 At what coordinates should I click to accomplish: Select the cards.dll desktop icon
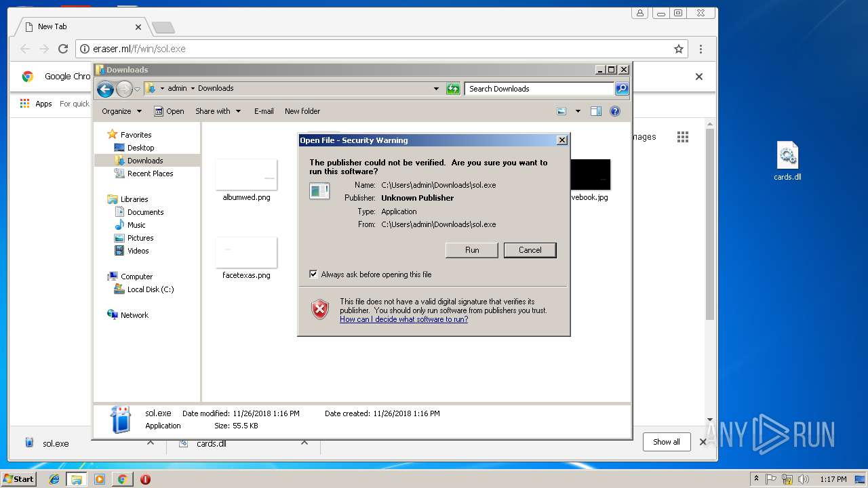pyautogui.click(x=787, y=161)
